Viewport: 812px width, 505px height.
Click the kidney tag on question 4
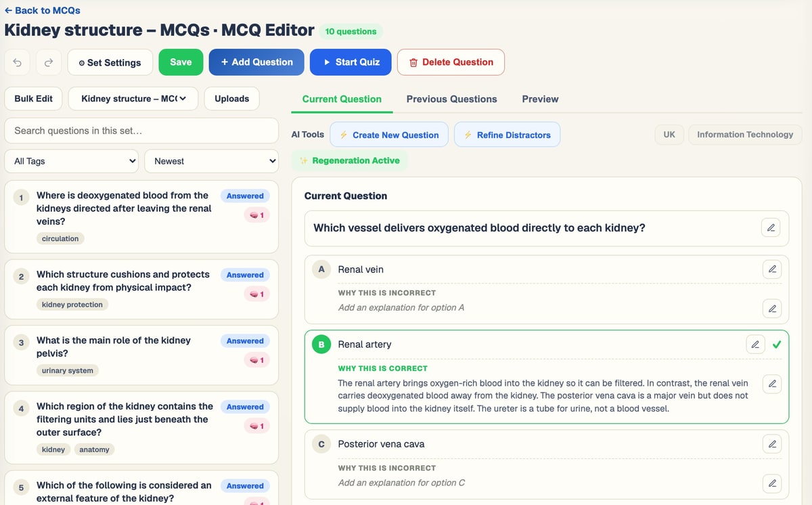53,449
